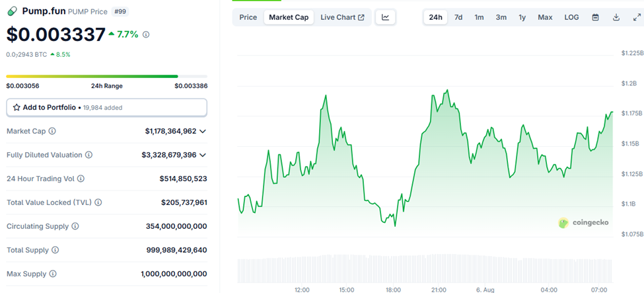644x293 pixels.
Task: Expand chart to fullscreen icon
Action: coord(636,17)
